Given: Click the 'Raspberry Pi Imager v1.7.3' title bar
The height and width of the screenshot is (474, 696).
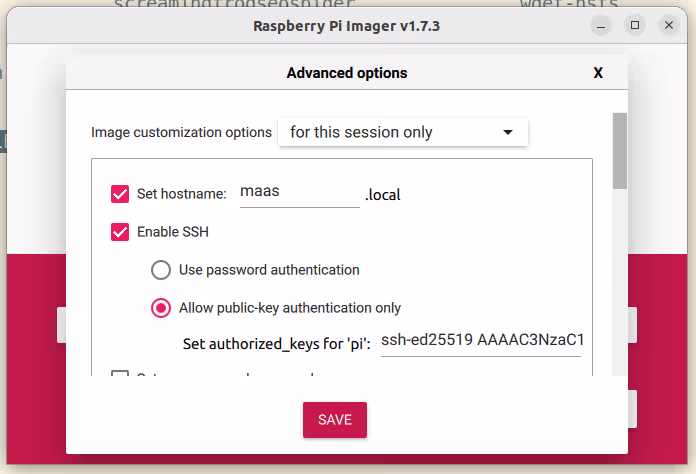Looking at the screenshot, I should point(347,25).
